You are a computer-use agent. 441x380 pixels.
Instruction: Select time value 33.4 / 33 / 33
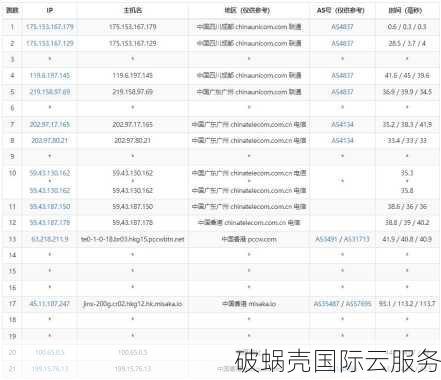tap(407, 140)
